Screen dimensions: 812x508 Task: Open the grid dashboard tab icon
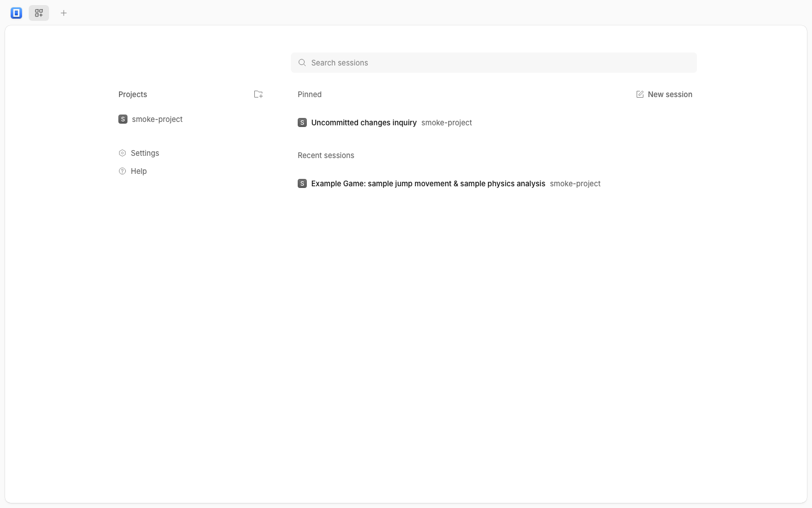point(39,13)
